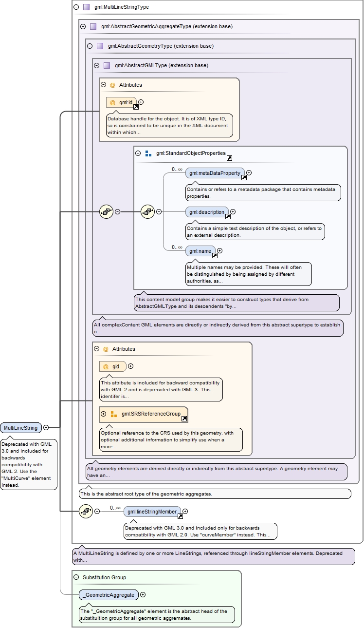Follow gml:SRSReferenceGroup reference arrow icon
364x628 pixels.
click(184, 419)
